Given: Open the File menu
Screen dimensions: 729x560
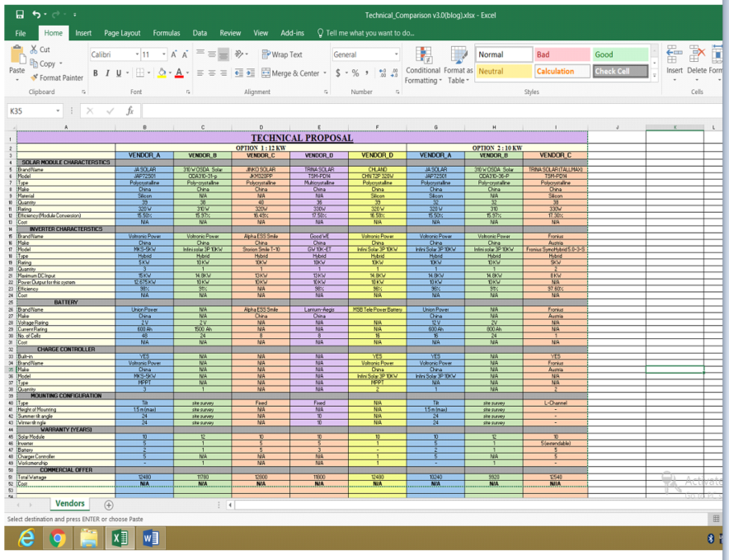Looking at the screenshot, I should click(21, 33).
